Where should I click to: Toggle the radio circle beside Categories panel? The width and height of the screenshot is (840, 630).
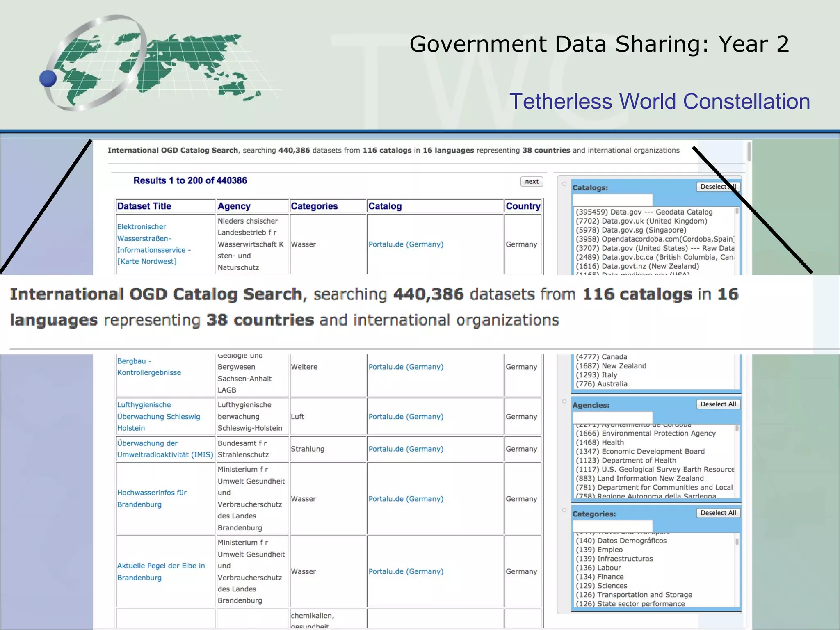(x=564, y=510)
